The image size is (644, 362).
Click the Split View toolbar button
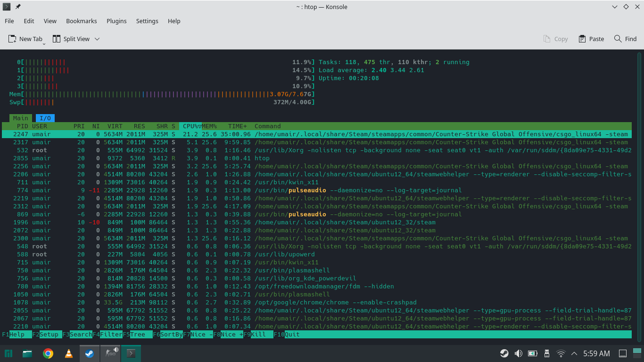(71, 39)
